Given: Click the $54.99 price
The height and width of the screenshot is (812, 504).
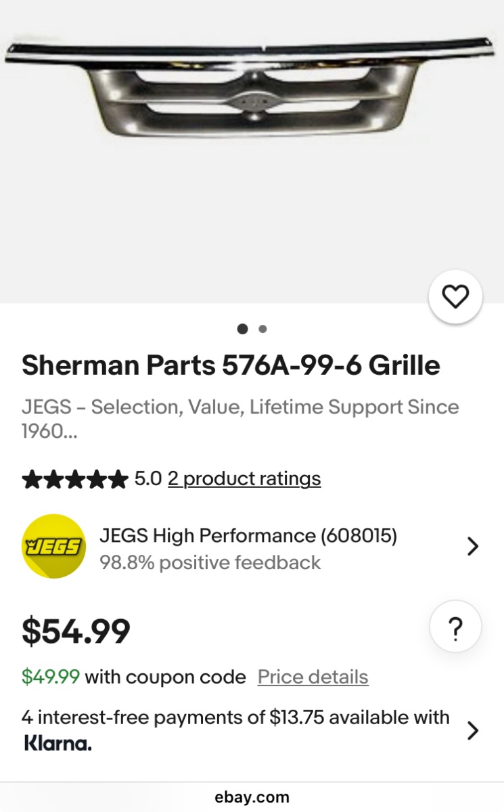Looking at the screenshot, I should pyautogui.click(x=76, y=631).
